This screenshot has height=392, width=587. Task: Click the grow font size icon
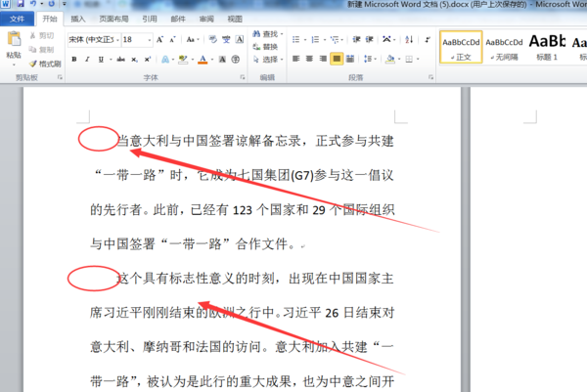(159, 39)
